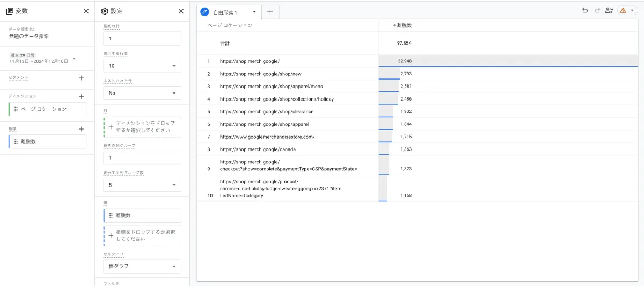Add a new segment with plus icon
The height and width of the screenshot is (286, 644).
(82, 78)
